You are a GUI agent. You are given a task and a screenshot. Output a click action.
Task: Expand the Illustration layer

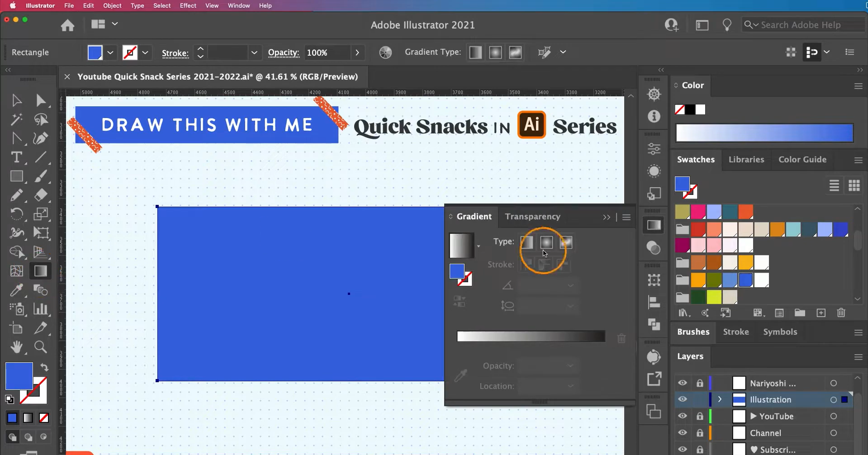point(720,399)
